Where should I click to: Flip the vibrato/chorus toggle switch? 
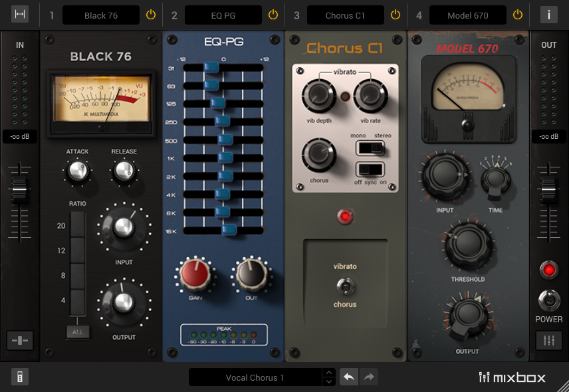click(x=345, y=286)
